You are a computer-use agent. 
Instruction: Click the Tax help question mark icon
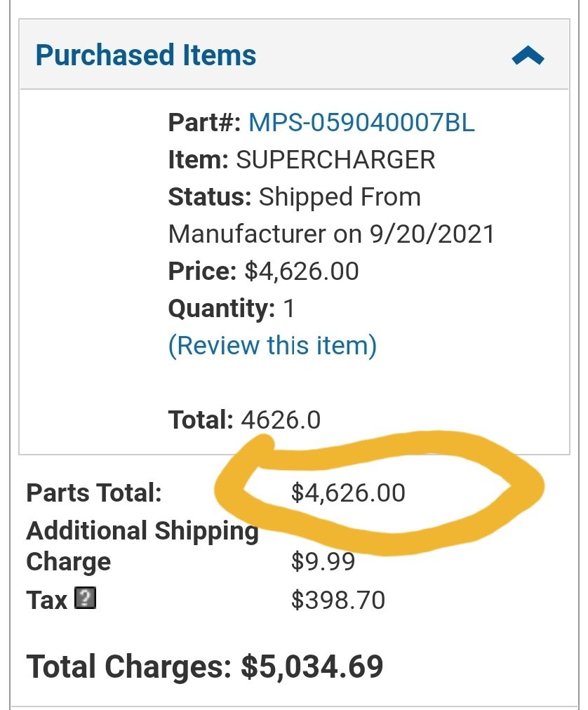pos(85,598)
